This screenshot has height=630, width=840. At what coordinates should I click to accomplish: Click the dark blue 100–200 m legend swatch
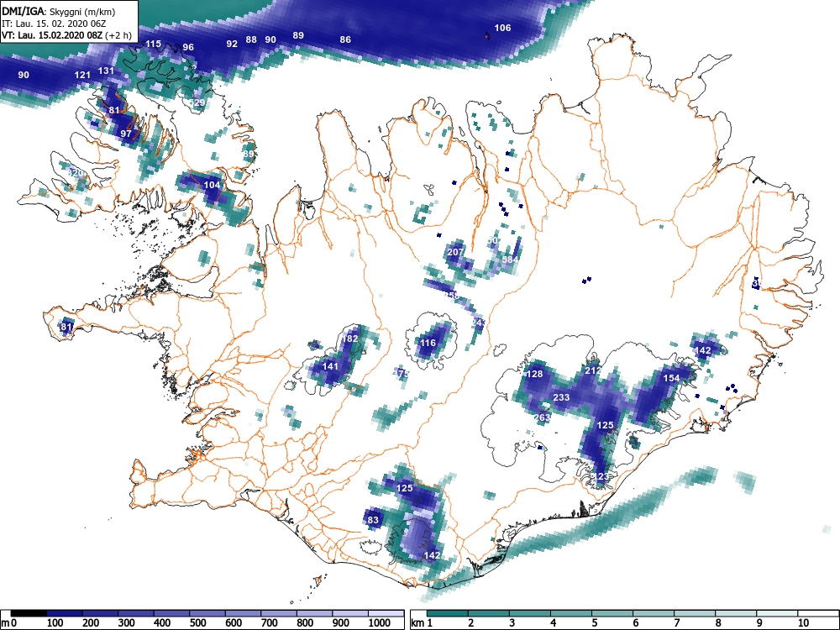point(65,613)
